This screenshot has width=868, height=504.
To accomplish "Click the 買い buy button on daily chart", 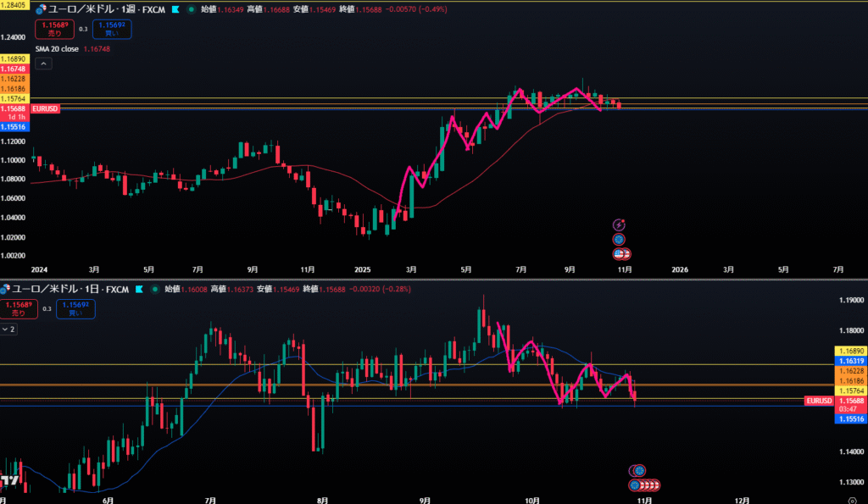I will [x=76, y=308].
